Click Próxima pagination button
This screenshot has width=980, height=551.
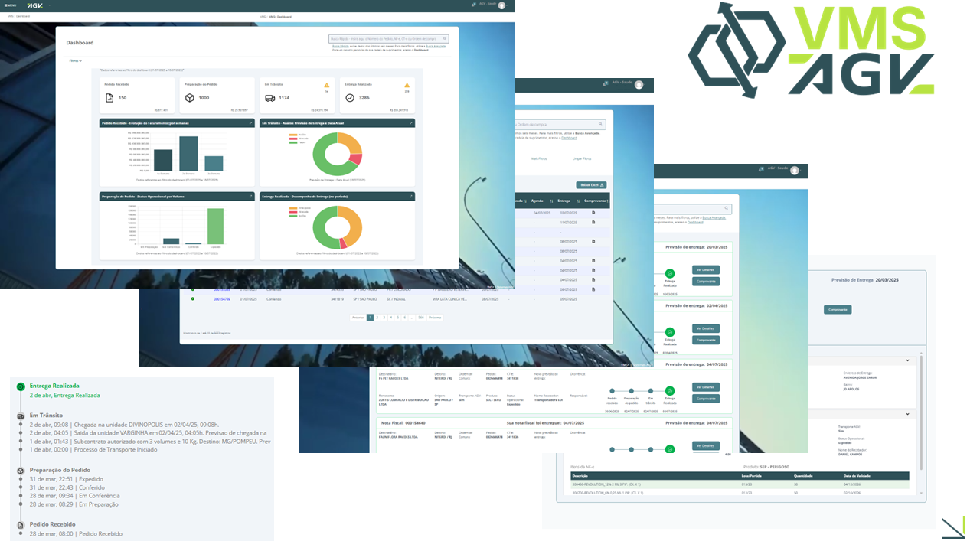coord(435,317)
